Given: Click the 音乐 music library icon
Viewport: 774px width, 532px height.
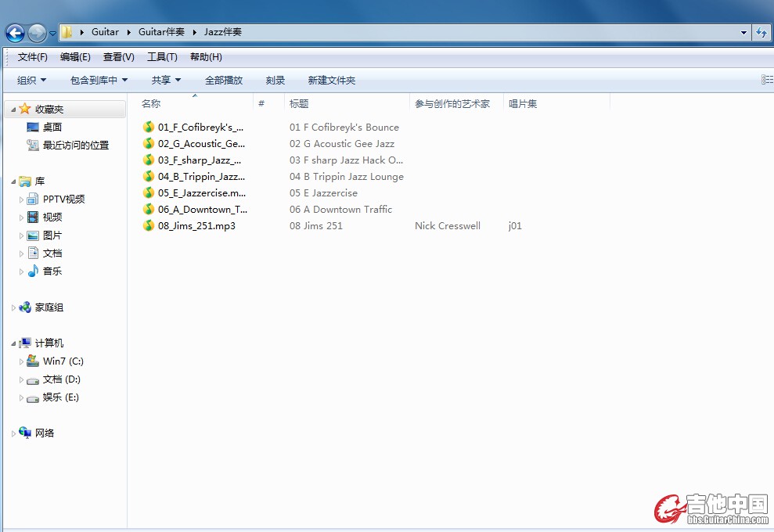Looking at the screenshot, I should pyautogui.click(x=33, y=271).
